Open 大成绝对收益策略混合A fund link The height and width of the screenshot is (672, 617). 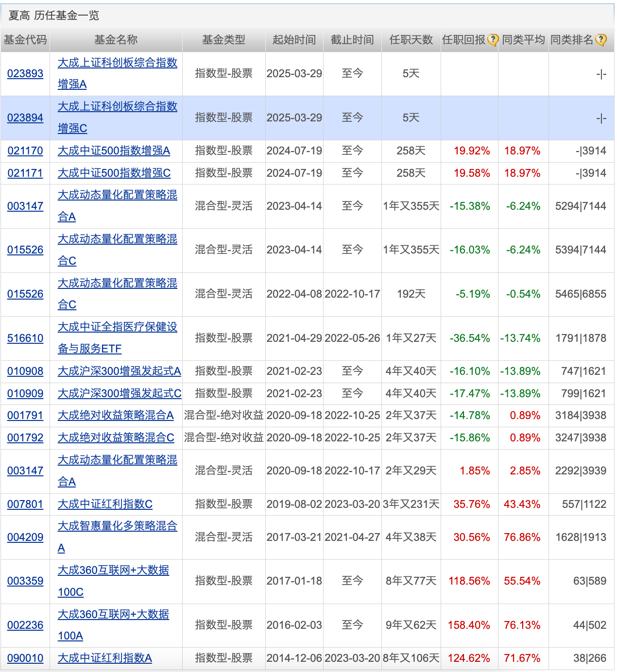pyautogui.click(x=116, y=416)
